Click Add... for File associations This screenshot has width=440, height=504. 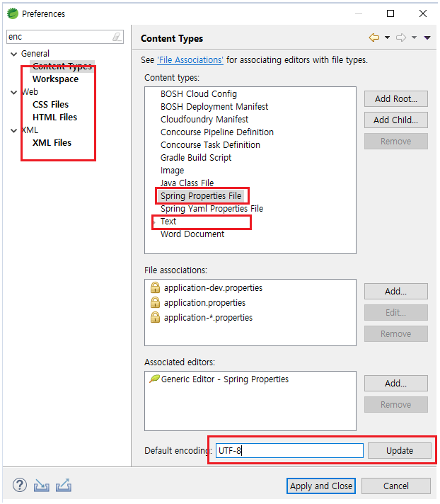tap(396, 291)
